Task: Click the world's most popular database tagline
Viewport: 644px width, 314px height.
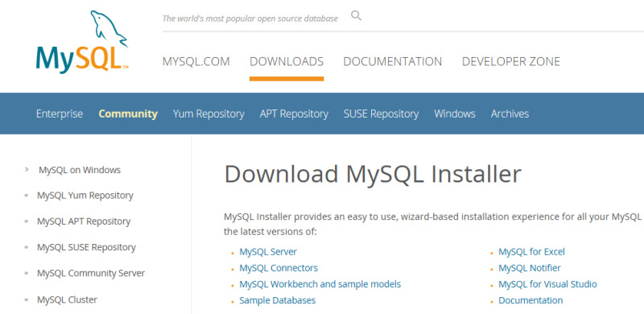Action: 250,19
